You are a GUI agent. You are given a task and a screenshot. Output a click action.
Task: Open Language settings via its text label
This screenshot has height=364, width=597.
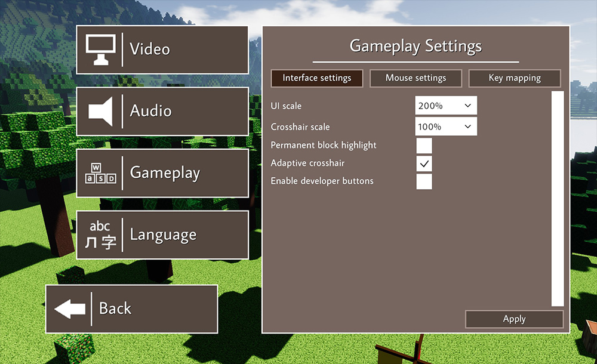pos(163,235)
